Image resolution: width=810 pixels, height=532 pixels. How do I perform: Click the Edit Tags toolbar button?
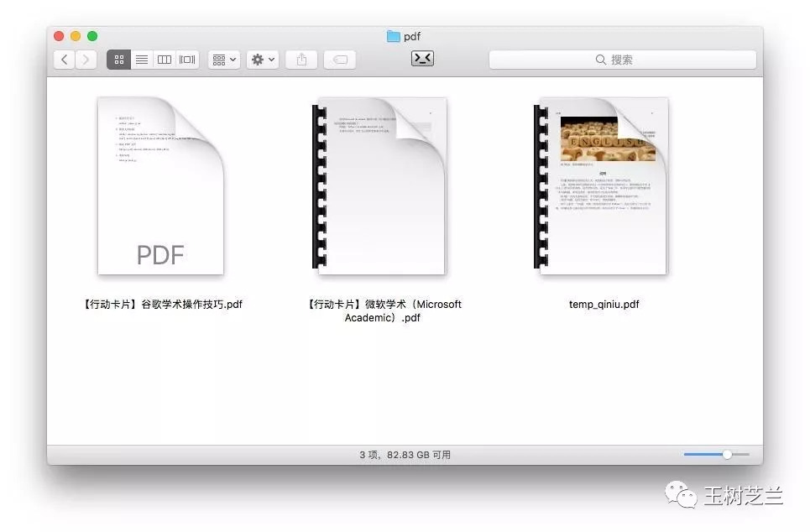(340, 60)
